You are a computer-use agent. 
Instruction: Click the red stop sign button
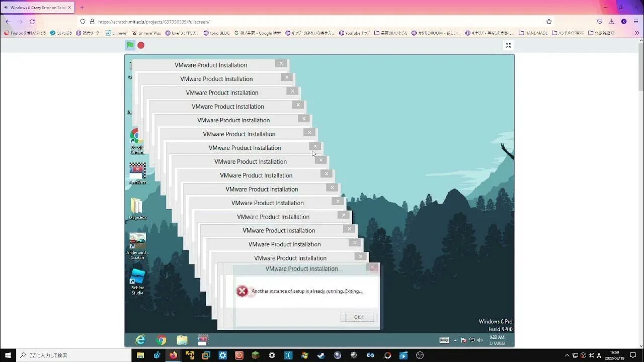click(141, 45)
